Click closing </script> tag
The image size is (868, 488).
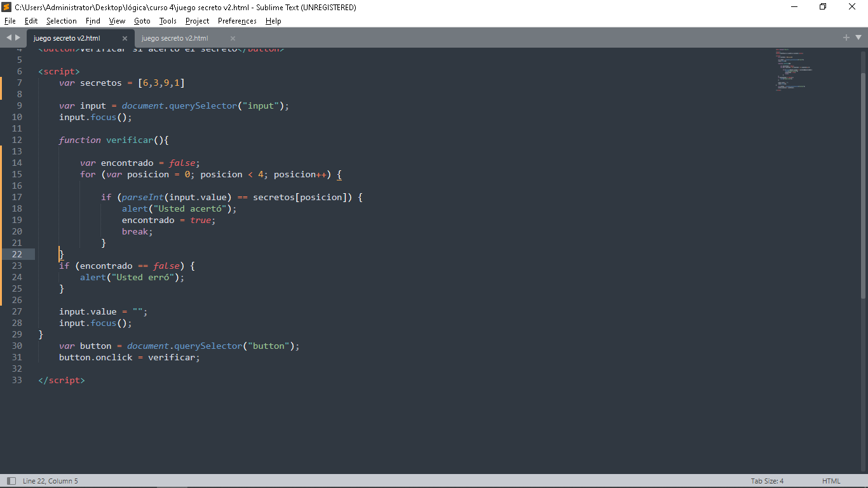coord(62,380)
